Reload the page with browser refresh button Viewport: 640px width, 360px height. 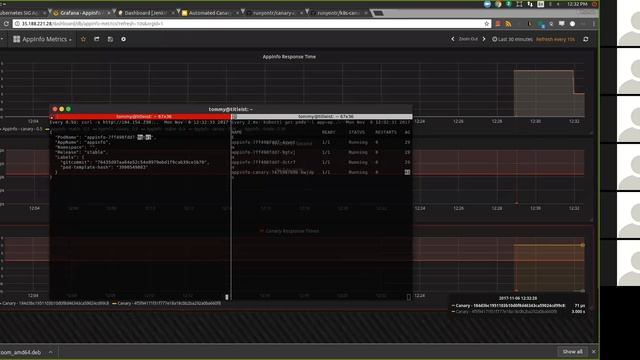point(6,24)
